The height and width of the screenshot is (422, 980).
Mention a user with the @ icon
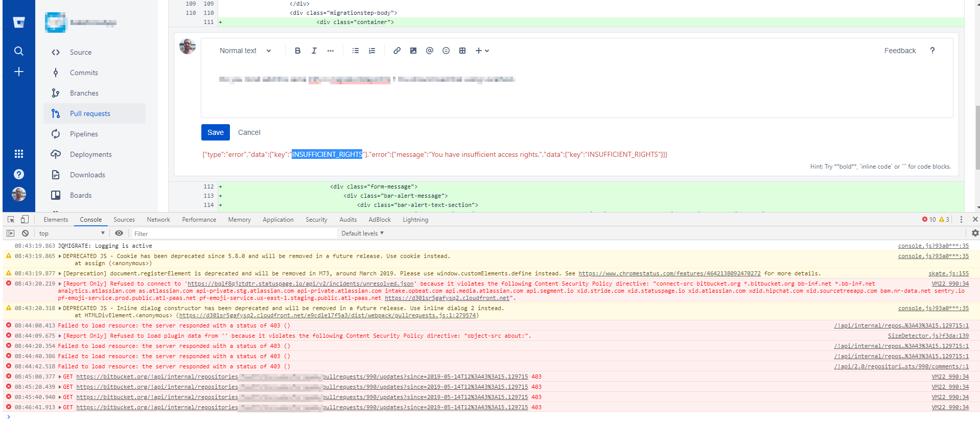[x=430, y=51]
